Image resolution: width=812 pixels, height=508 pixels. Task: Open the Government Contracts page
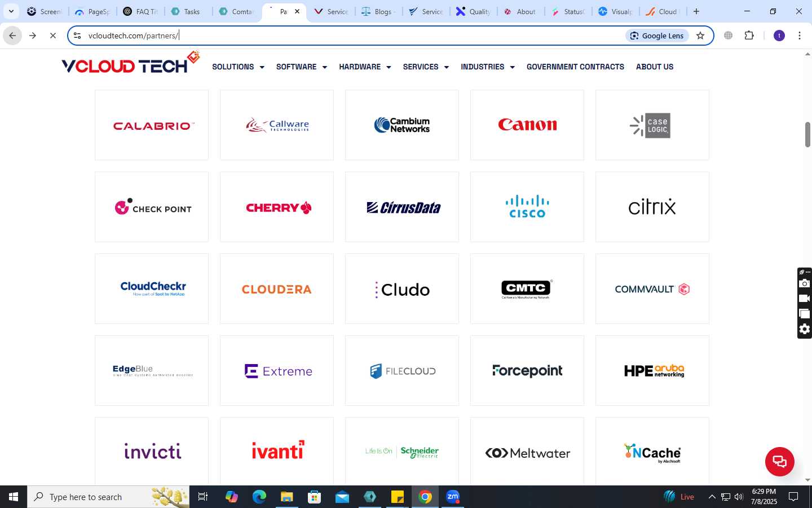pos(575,67)
